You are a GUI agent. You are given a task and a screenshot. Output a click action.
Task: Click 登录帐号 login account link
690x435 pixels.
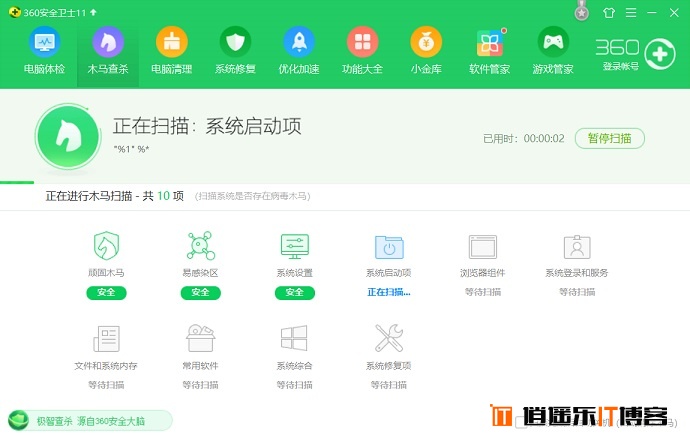(620, 66)
